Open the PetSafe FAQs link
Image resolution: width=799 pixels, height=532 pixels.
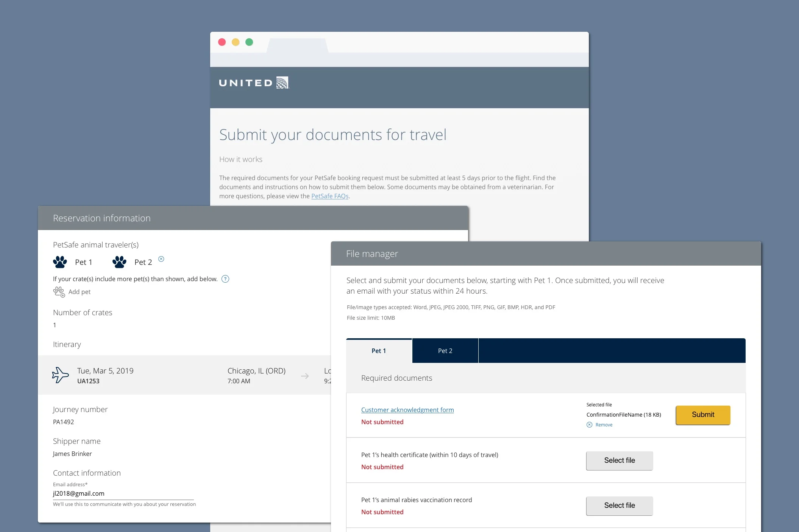(329, 196)
